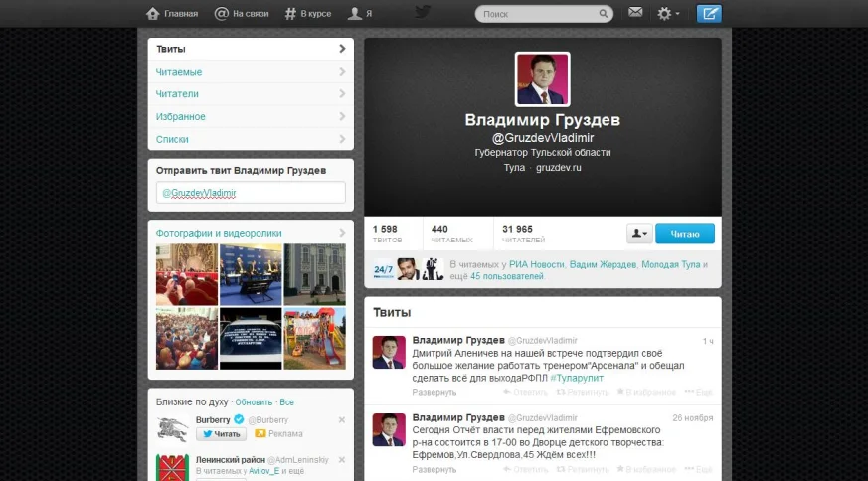Screen dimensions: 868x481
Task: Dismiss the Burberry suggestion with X
Action: 342,420
